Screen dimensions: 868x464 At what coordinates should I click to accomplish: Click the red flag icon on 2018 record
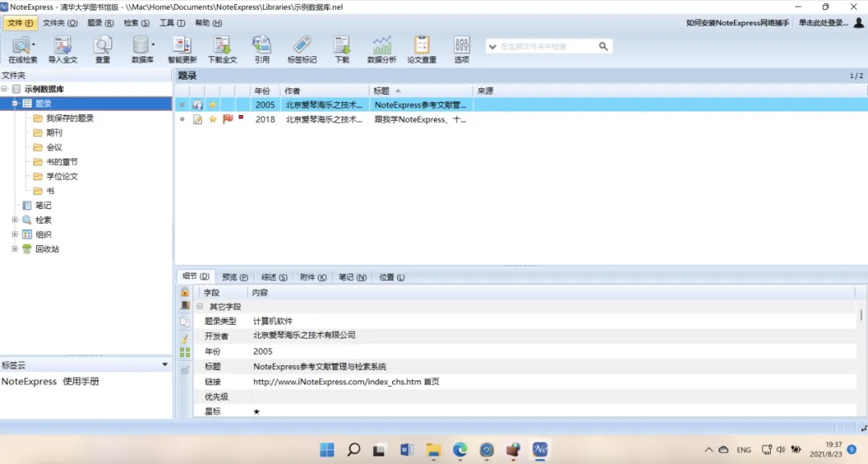[227, 119]
